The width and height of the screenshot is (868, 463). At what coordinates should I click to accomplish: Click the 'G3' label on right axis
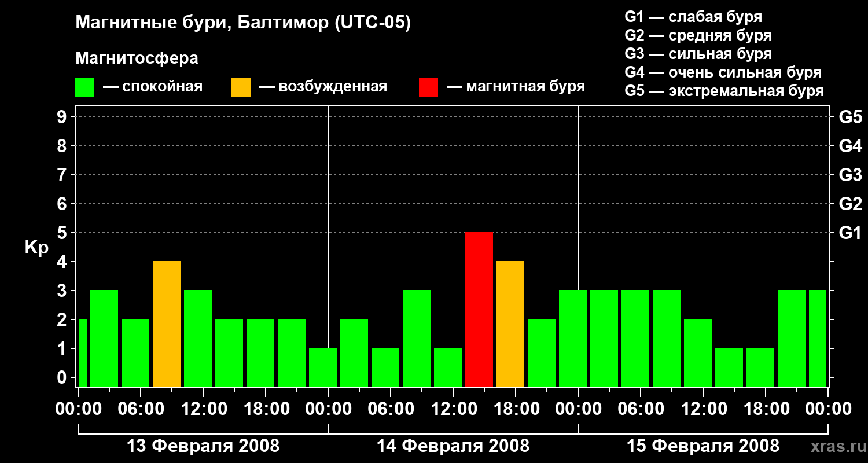[x=851, y=175]
